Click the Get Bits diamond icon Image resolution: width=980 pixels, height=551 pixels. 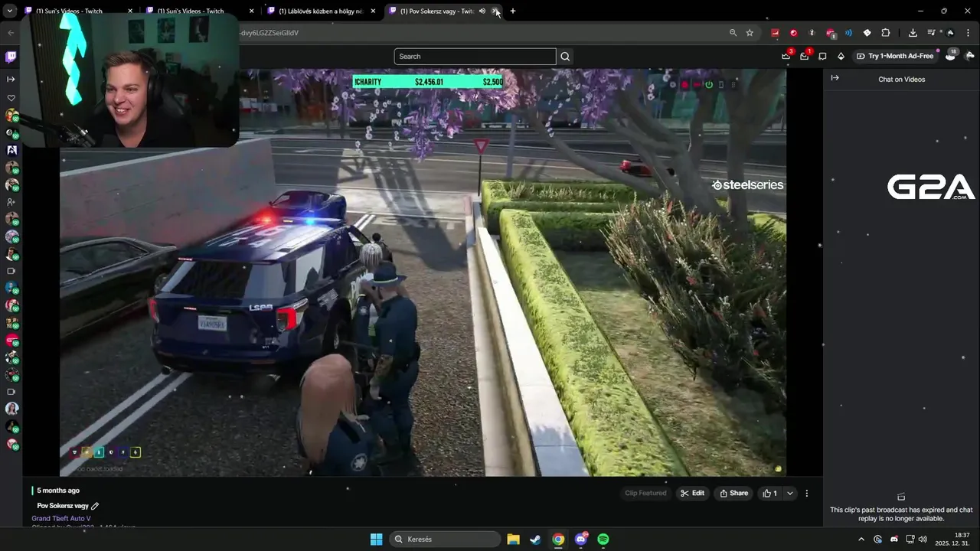click(841, 56)
